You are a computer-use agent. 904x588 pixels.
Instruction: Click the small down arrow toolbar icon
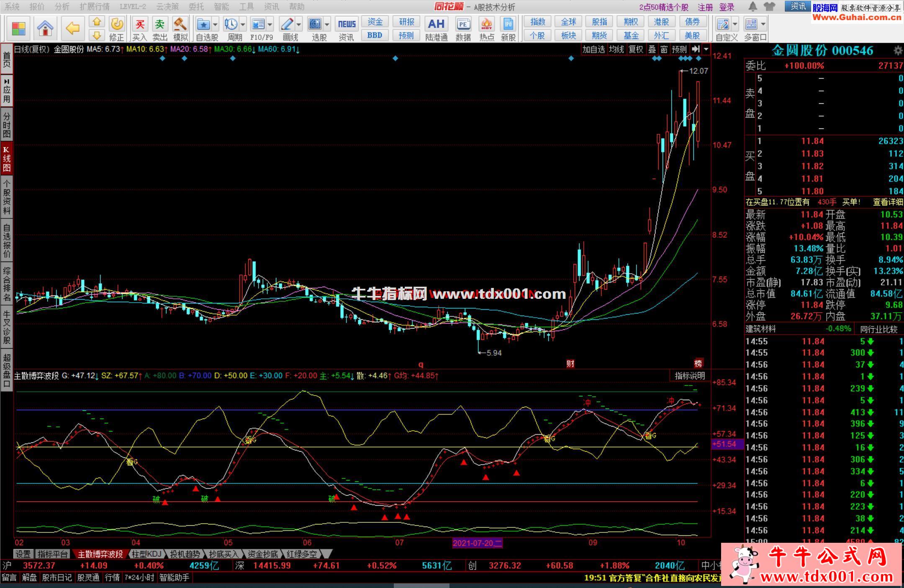pos(97,35)
